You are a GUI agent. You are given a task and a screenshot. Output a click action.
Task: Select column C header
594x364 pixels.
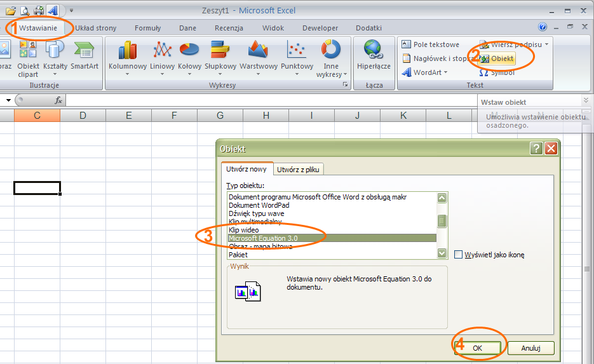(x=37, y=116)
